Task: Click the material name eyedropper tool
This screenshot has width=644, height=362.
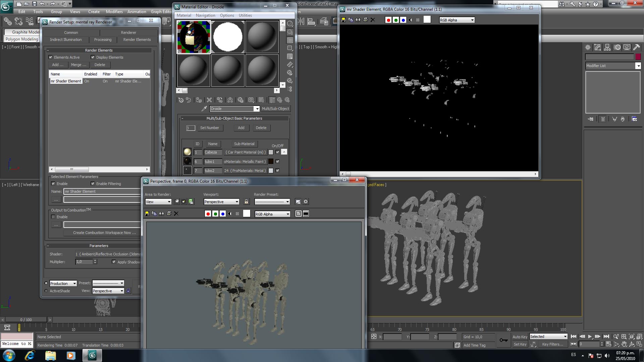Action: (204, 109)
